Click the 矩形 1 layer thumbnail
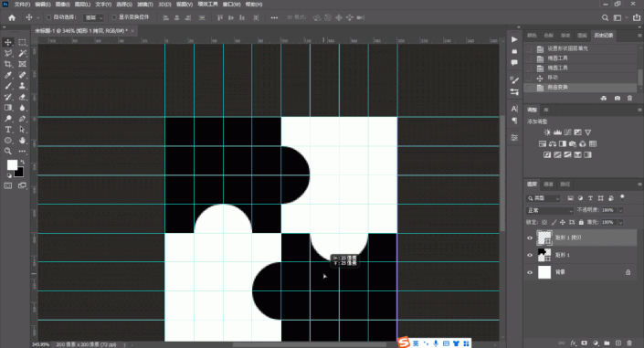This screenshot has width=644, height=348. 544,255
